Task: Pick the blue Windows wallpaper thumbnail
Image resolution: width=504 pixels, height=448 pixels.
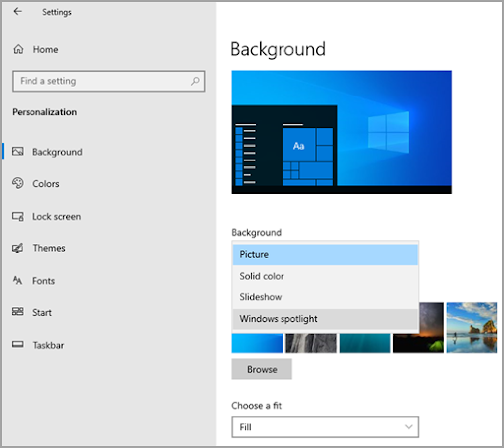Action: [257, 344]
